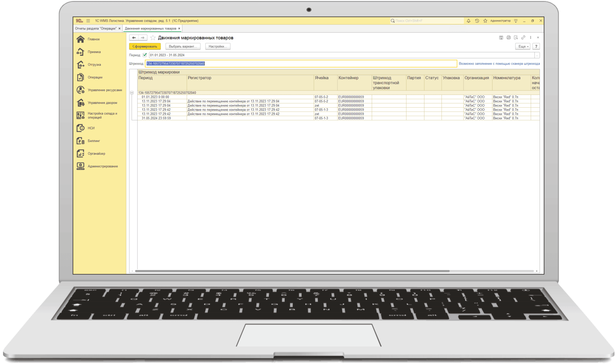Open the Еще dropdown menu
This screenshot has height=364, width=616.
pyautogui.click(x=523, y=46)
